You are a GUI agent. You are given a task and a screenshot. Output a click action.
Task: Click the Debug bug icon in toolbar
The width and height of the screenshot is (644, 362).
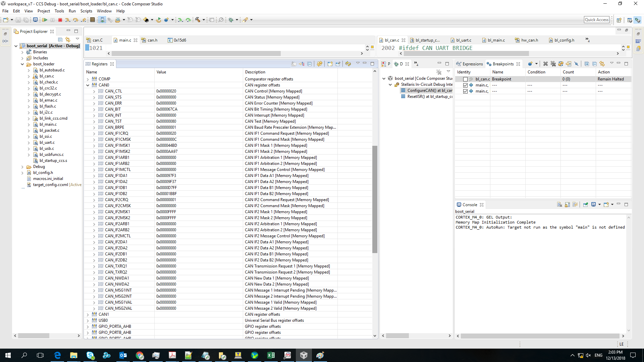231,20
